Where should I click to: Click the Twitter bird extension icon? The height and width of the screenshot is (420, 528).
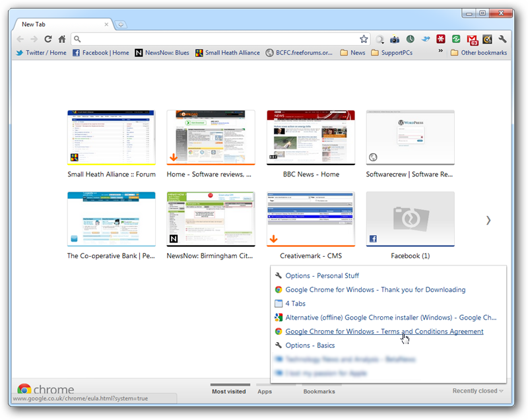pyautogui.click(x=426, y=39)
